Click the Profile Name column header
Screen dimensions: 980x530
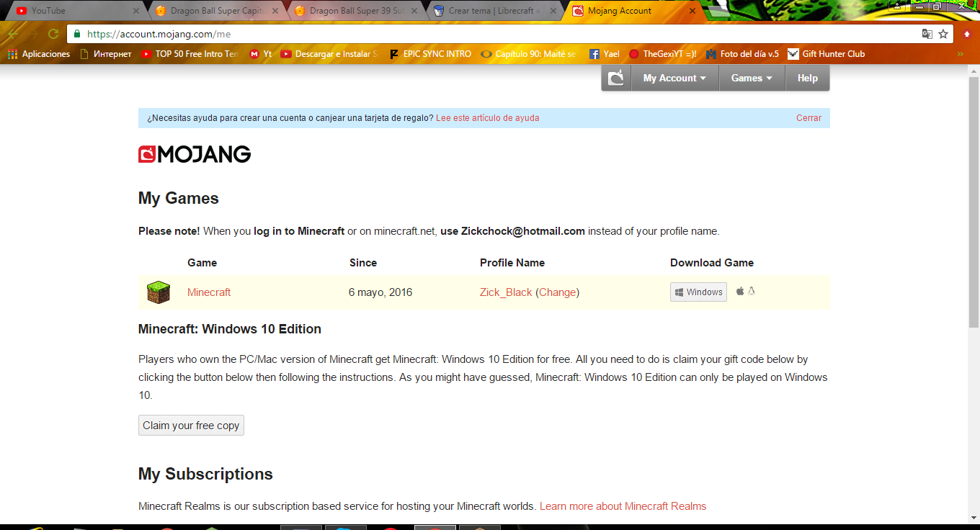(512, 263)
